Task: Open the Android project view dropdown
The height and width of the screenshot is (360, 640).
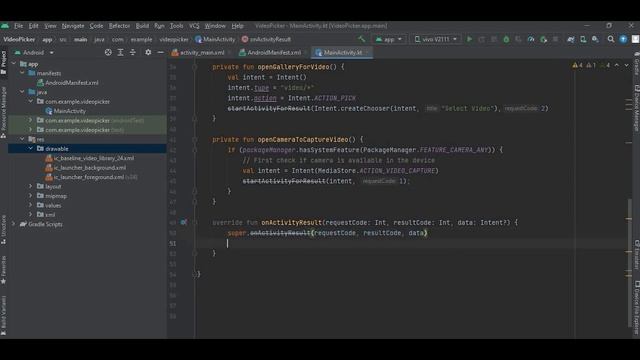Action: click(x=34, y=53)
